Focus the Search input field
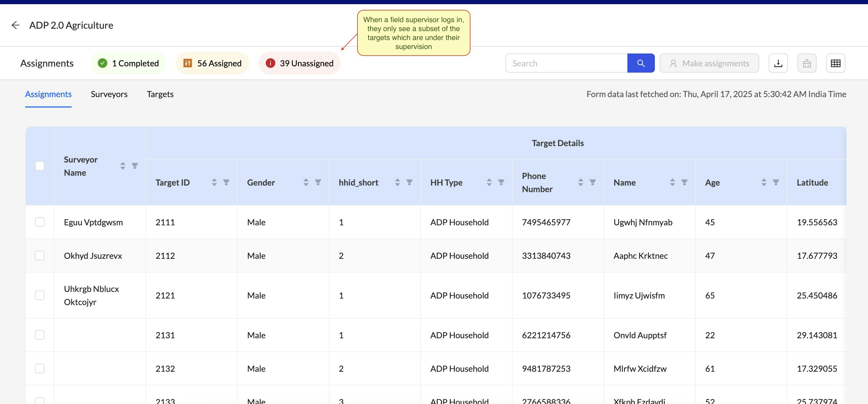 566,63
